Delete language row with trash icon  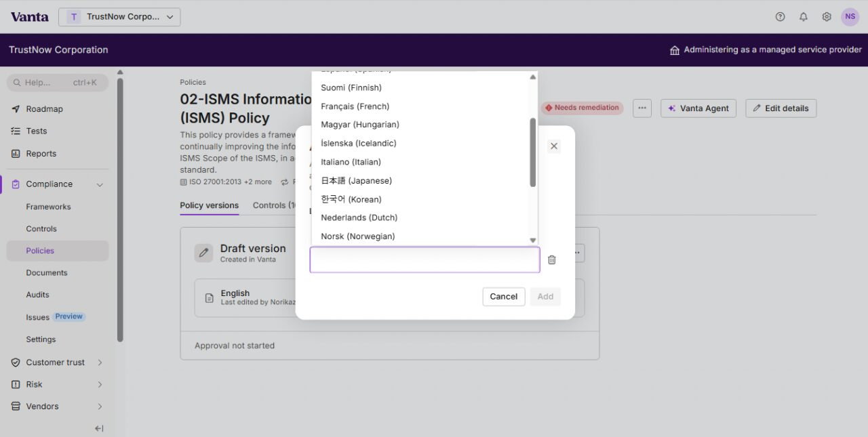tap(552, 260)
